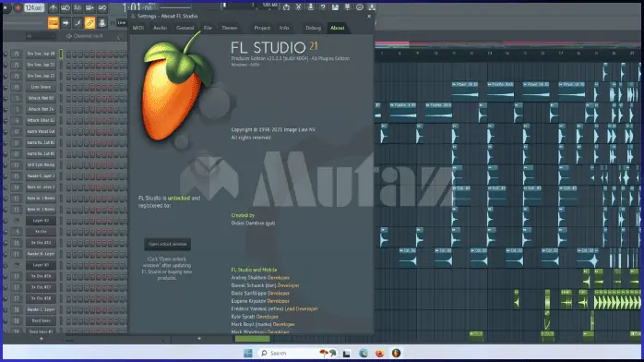This screenshot has width=644, height=362.
Task: Toggle the wait-for-input icon beside the metronome
Action: tap(66, 7)
